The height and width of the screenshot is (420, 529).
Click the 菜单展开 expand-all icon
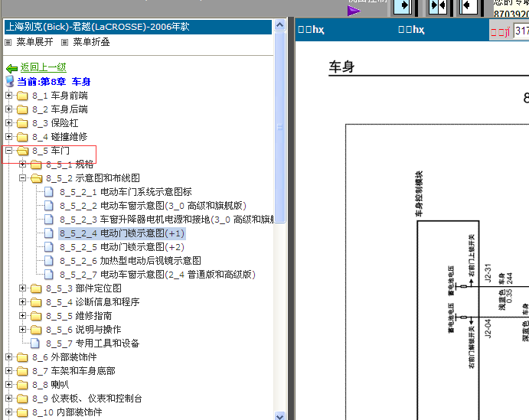coord(8,43)
